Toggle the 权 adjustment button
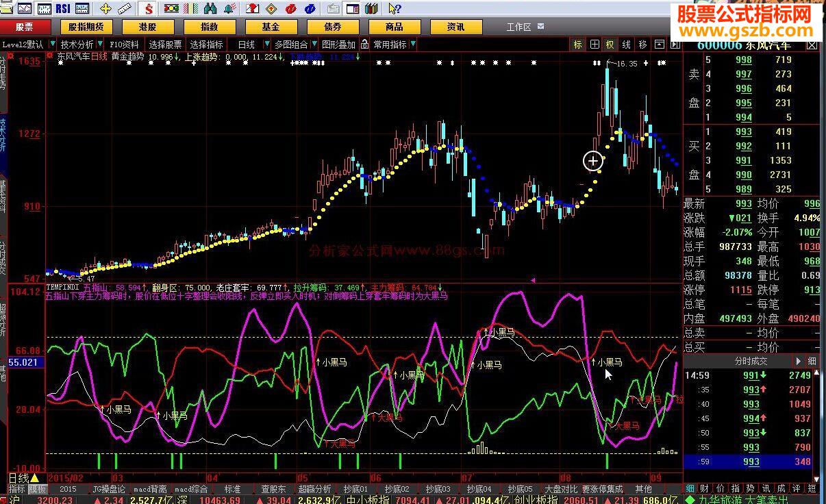Viewport: 826px width, 504px height. (x=610, y=45)
